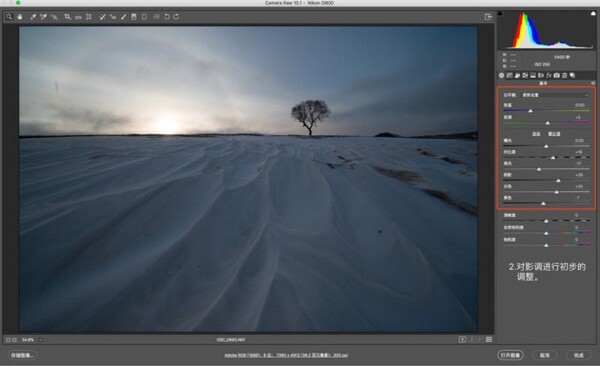Toggle highlight clipping warning on histogram
The width and height of the screenshot is (600, 370).
tap(593, 13)
